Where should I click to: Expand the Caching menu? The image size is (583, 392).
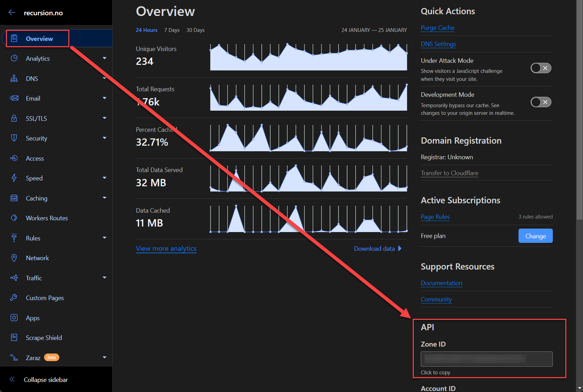tap(104, 198)
